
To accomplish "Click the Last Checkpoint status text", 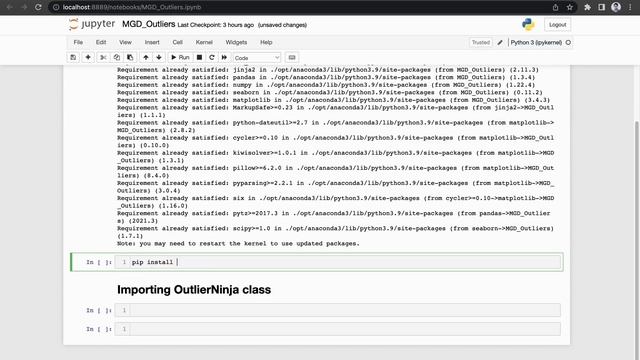I will (216, 25).
